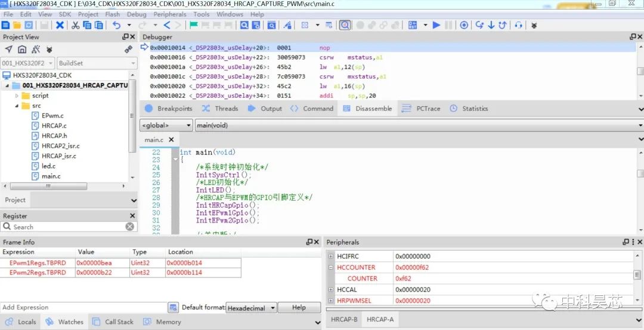Screen dimensions: 644x330
Task: Click the Step Into down-arrow icon
Action: click(491, 25)
